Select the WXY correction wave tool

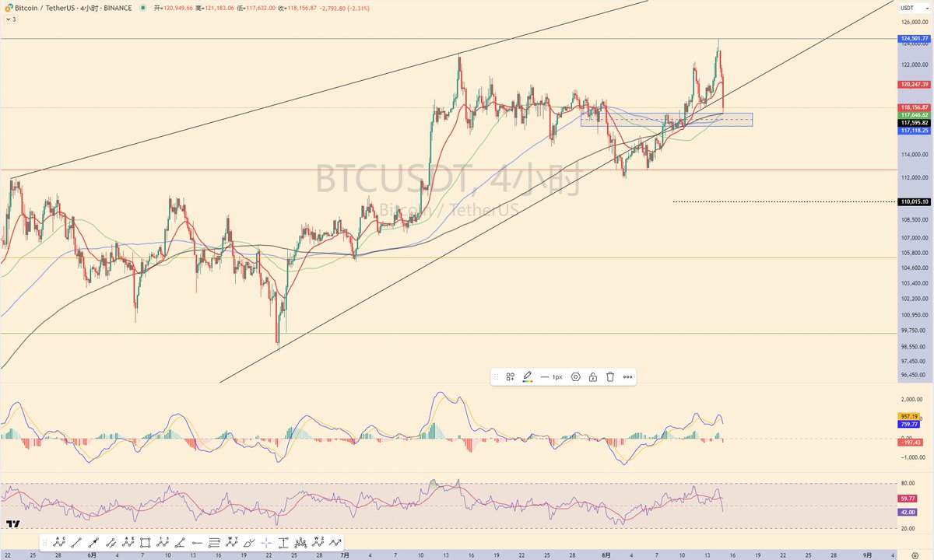click(231, 543)
